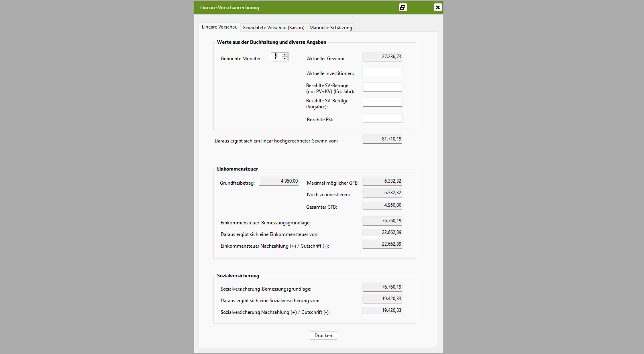644x354 pixels.
Task: Click the Grundfreibetrag value field
Action: [279, 181]
